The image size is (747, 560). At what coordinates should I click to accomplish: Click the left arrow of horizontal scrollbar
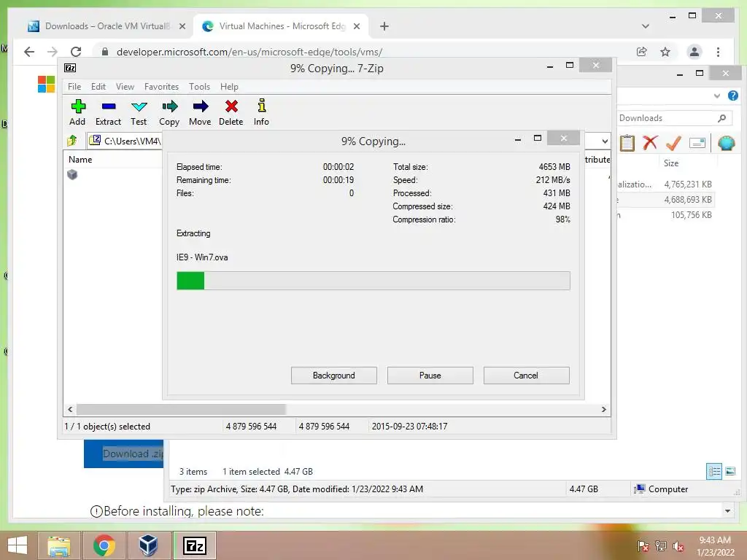point(70,409)
